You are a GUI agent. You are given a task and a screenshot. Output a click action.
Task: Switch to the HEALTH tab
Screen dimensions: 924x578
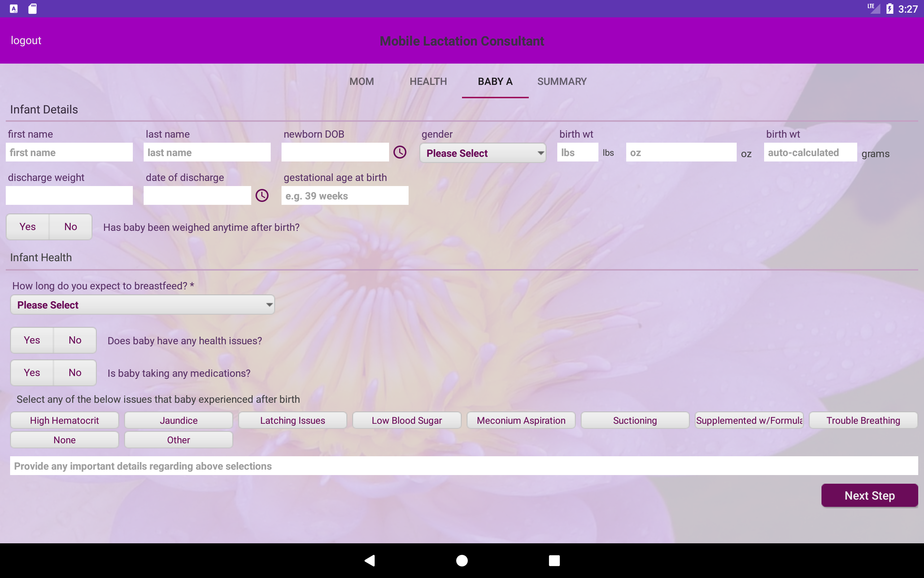click(428, 81)
